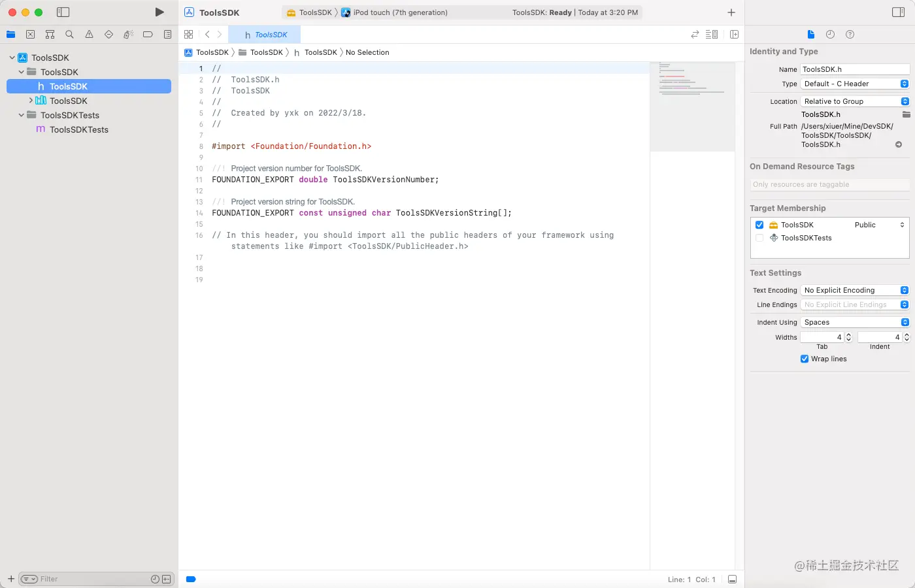Open the Line Endings dropdown
915x588 pixels.
pyautogui.click(x=855, y=304)
